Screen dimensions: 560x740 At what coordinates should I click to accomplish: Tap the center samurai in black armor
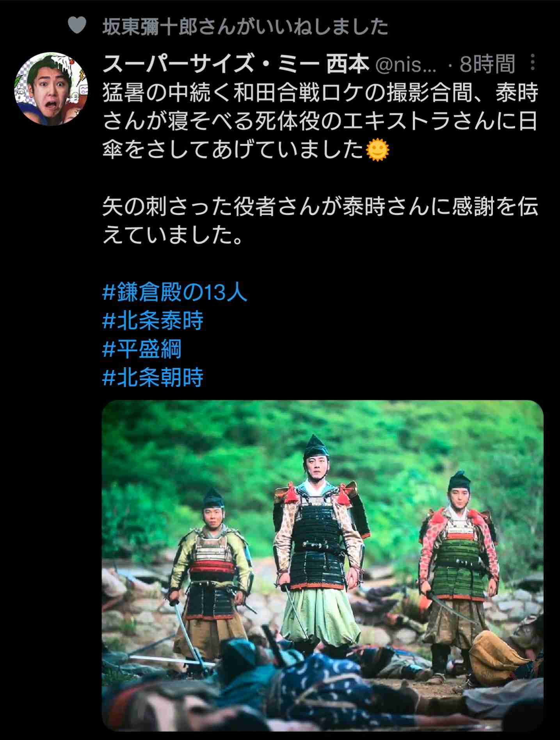(322, 546)
